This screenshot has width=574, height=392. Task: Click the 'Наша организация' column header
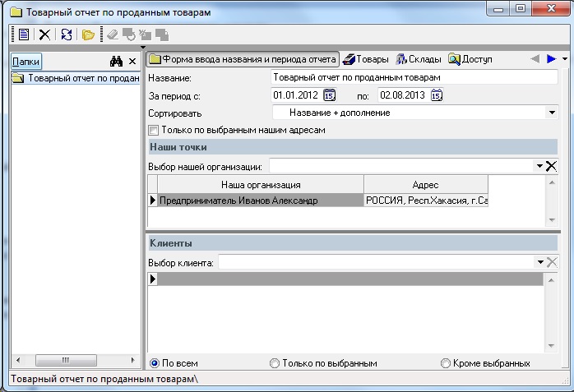[261, 185]
